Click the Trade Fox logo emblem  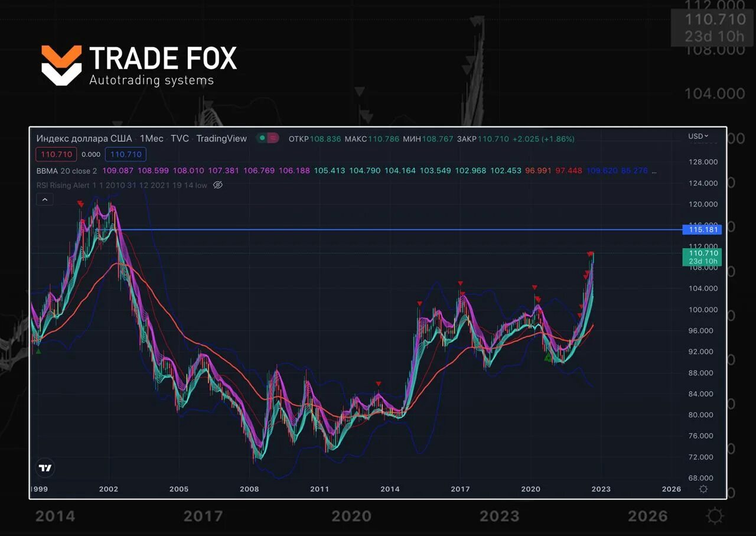61,64
